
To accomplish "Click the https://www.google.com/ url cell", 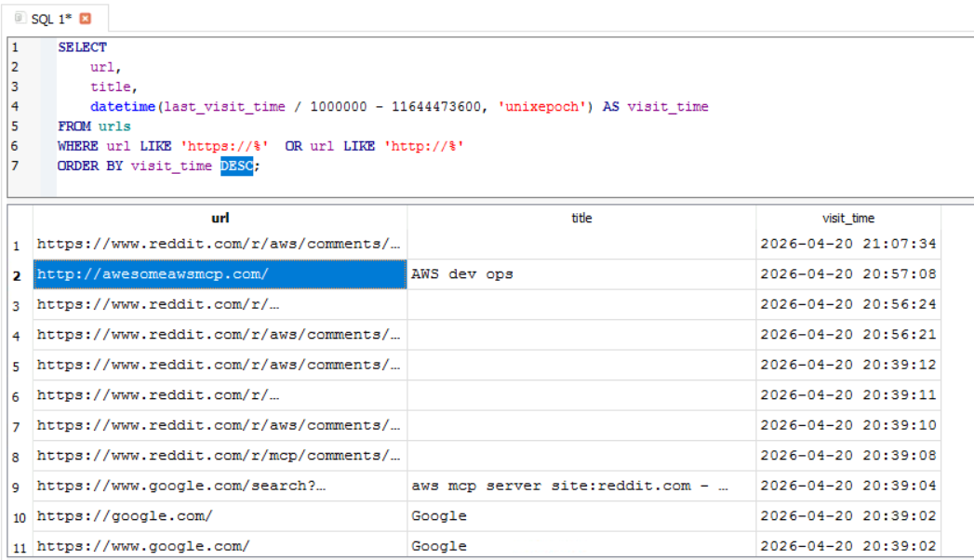I will click(x=220, y=546).
